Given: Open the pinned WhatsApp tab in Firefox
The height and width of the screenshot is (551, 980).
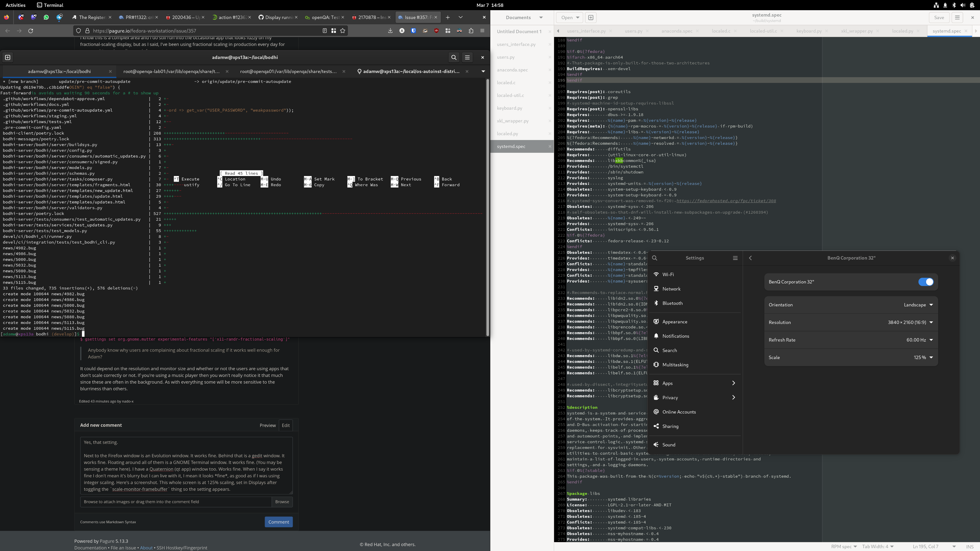Looking at the screenshot, I should (x=46, y=17).
